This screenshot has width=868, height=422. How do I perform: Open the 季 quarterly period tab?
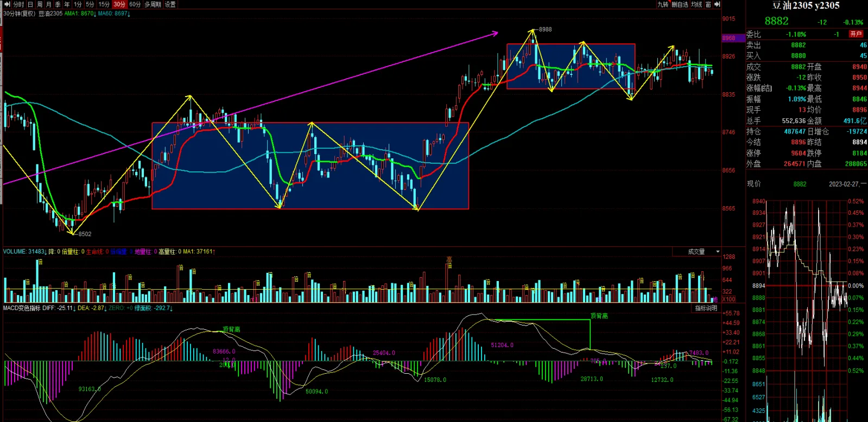[x=58, y=4]
